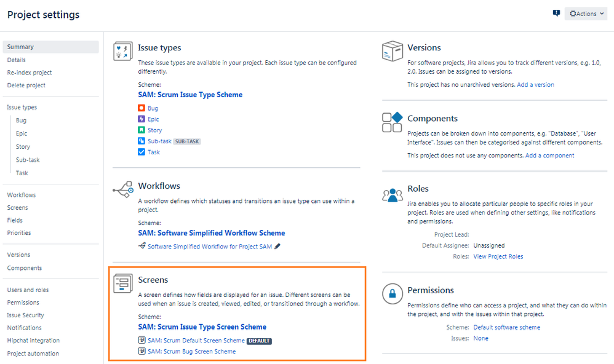This screenshot has width=614, height=364.
Task: Select Epic under sidebar Issue types
Action: tap(22, 133)
